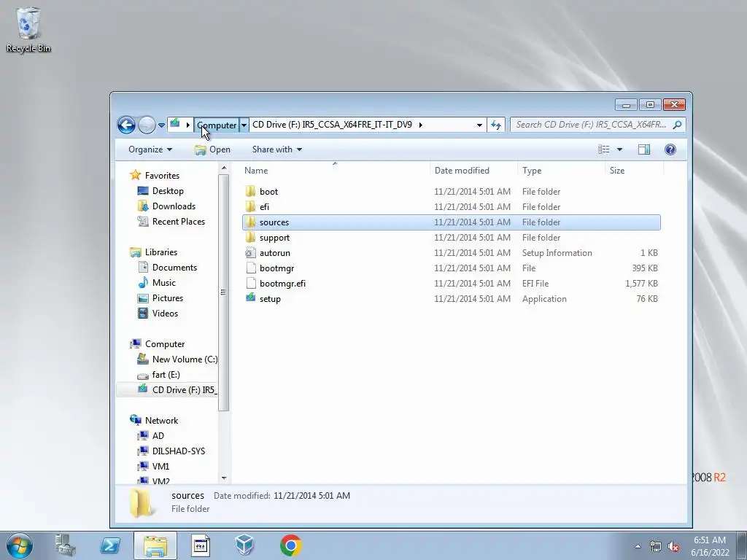Click the CD Drive (F:) breadcrumb segment
Viewport: 747px width, 560px height.
click(332, 124)
